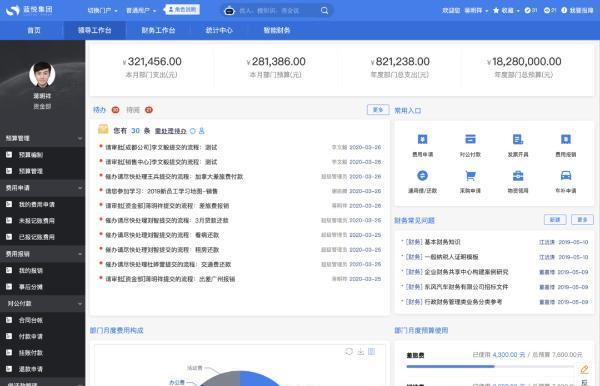Open the 切换门户 dropdown
This screenshot has height=386, width=600.
[x=103, y=10]
